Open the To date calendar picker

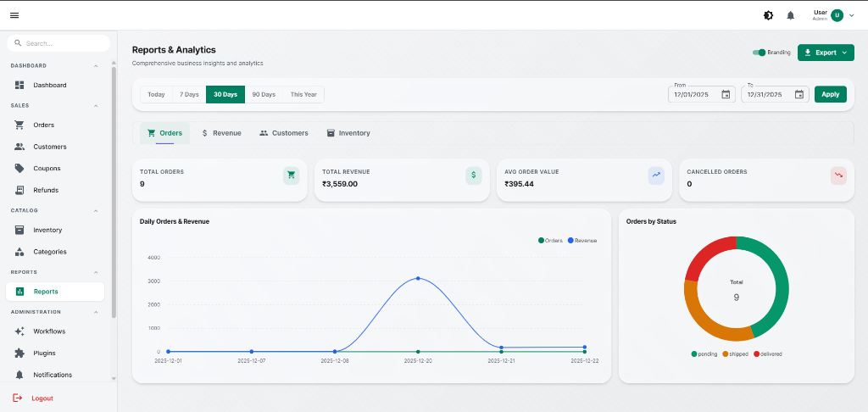[798, 94]
